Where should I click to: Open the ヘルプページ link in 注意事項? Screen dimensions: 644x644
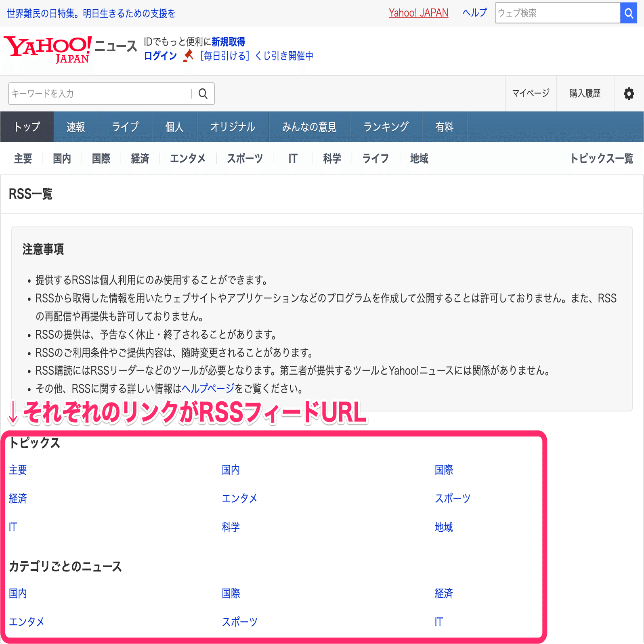(x=208, y=388)
